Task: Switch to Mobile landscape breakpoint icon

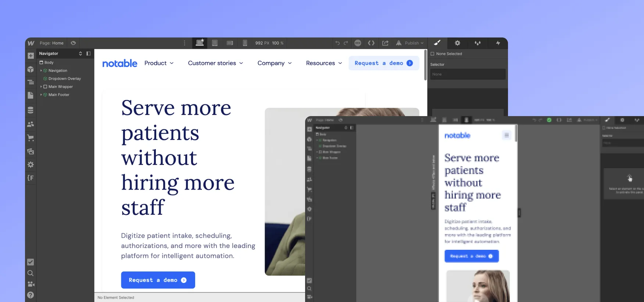Action: pos(230,43)
